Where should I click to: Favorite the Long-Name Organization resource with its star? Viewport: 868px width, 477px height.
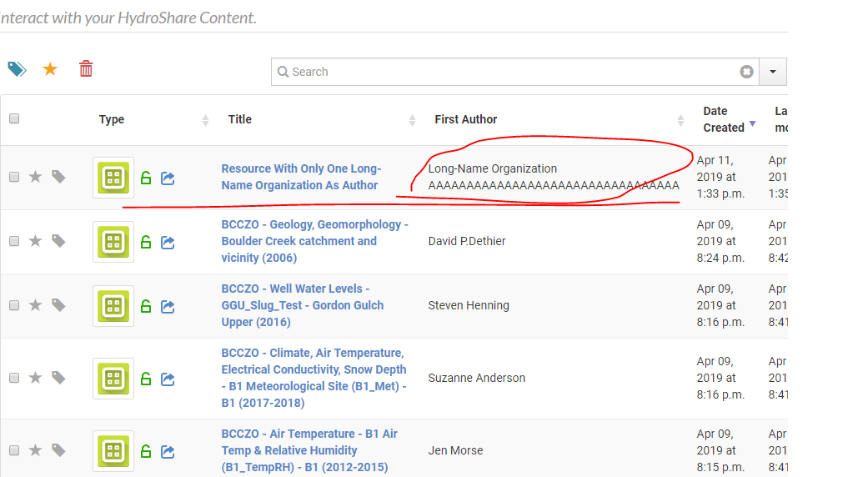[x=35, y=177]
